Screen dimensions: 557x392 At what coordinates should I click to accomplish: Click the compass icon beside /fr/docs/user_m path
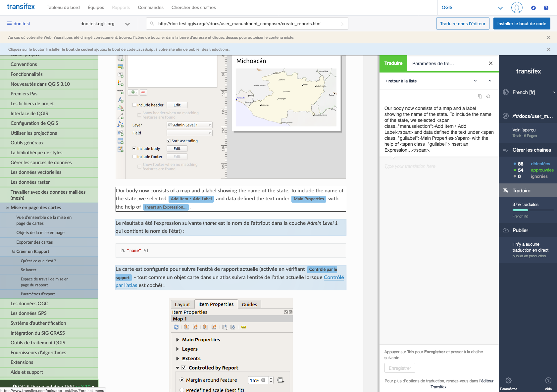506,116
